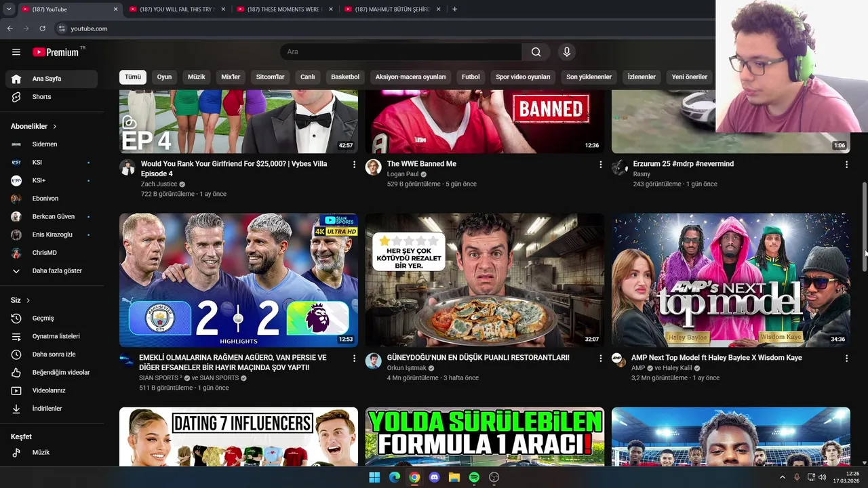
Task: Show hidden system tray icons
Action: point(782,477)
